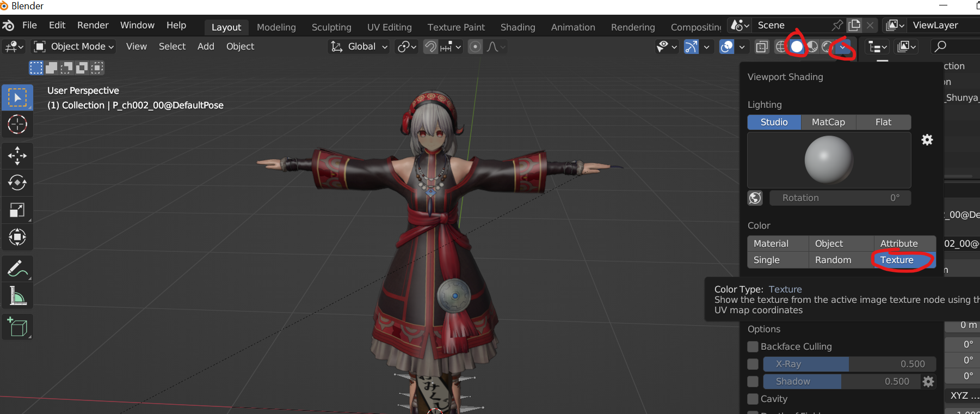Viewport: 980px width, 414px height.
Task: Set color type to Random
Action: coord(841,260)
